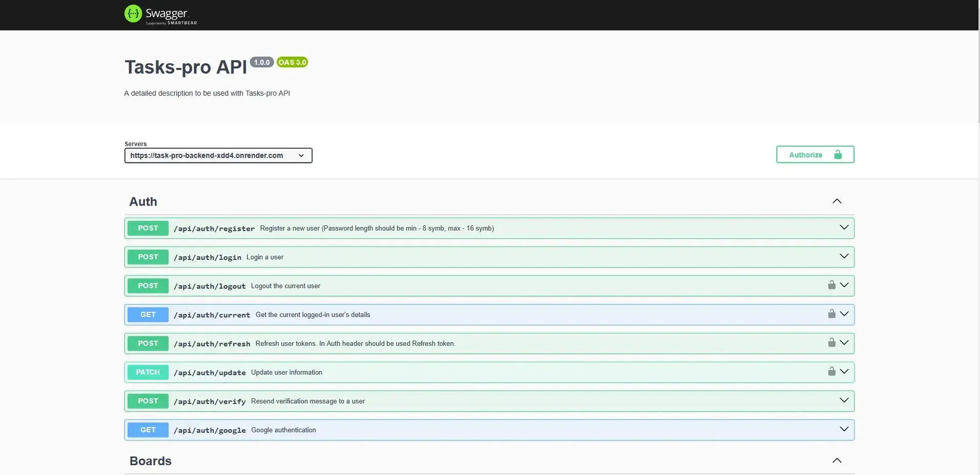Image resolution: width=980 pixels, height=475 pixels.
Task: Click the lock icon inside the Authorize button
Action: pos(837,154)
